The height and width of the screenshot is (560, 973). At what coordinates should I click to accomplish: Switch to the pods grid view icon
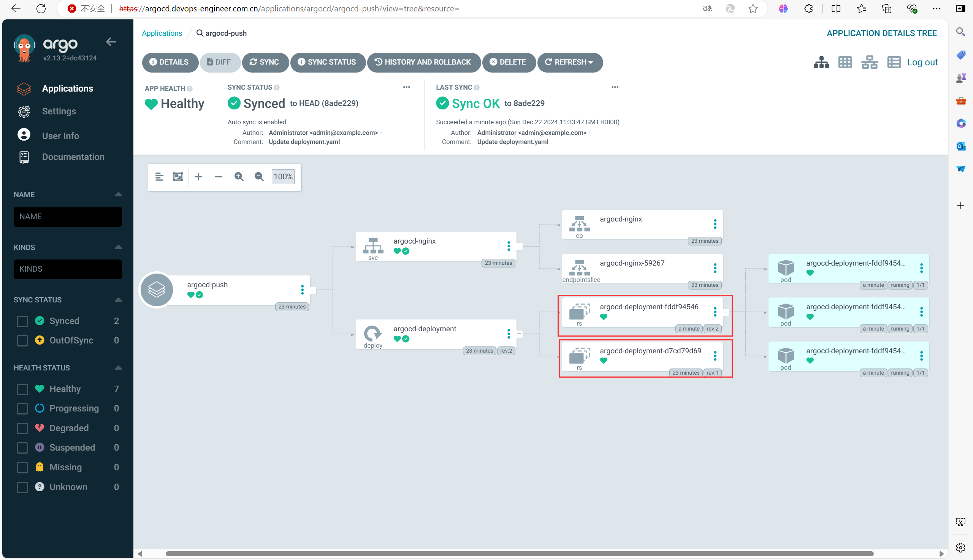tap(845, 62)
